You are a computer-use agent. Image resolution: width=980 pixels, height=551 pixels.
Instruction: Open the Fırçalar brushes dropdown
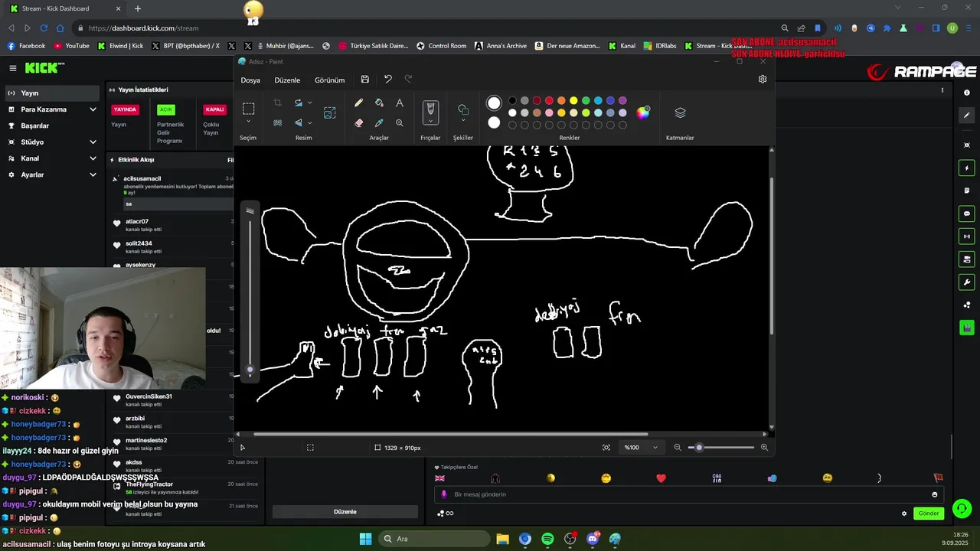click(x=430, y=121)
